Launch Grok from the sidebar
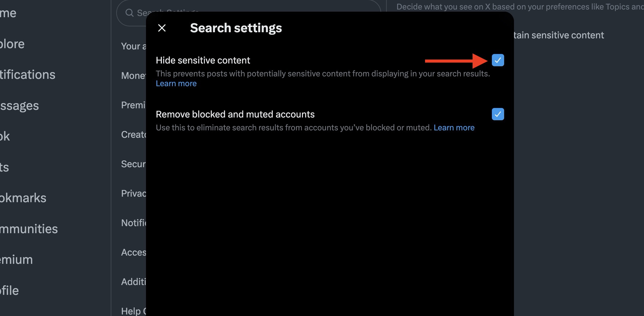The image size is (644, 316). pyautogui.click(x=5, y=136)
